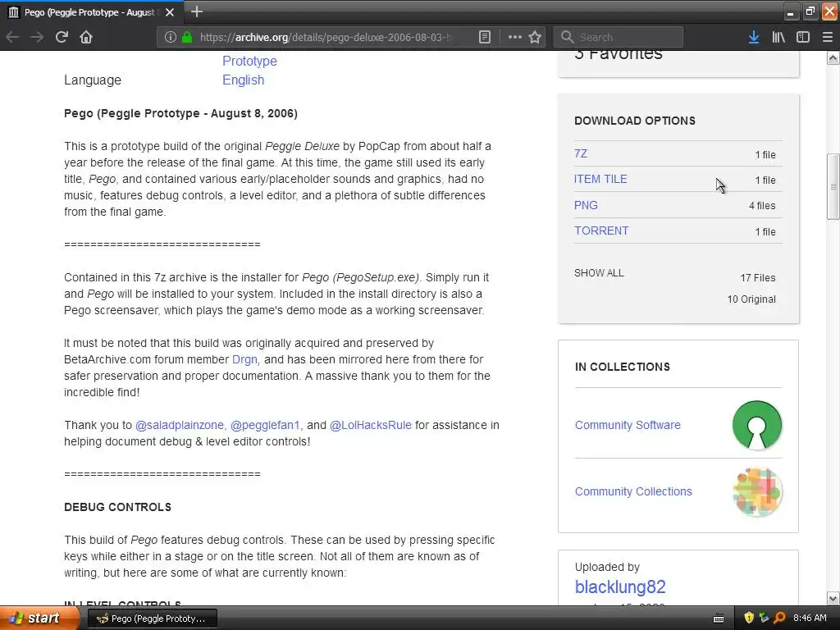Open the keyboard icon in system tray
This screenshot has width=840, height=630.
(x=719, y=619)
